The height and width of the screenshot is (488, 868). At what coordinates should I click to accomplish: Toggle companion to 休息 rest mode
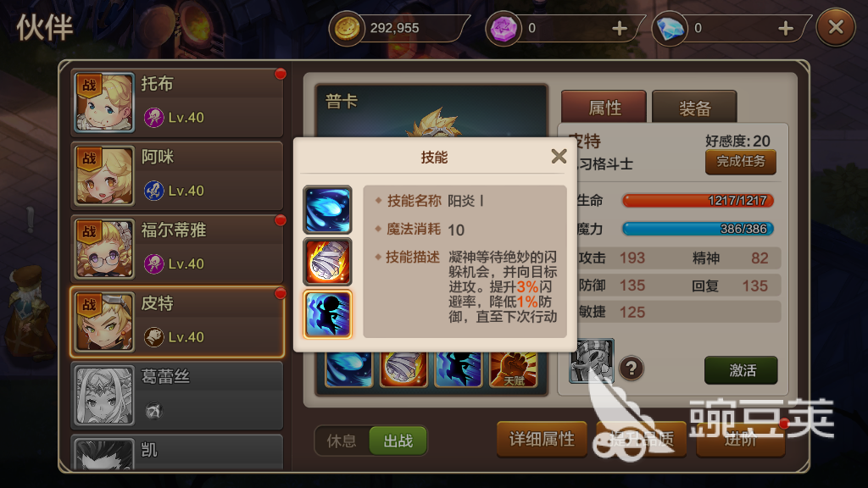[x=342, y=441]
